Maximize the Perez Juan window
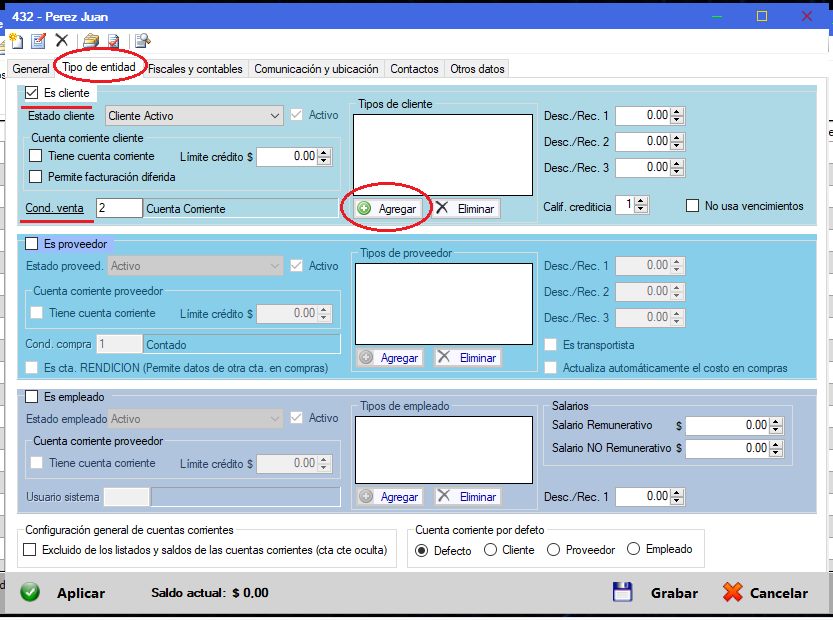This screenshot has height=620, width=833. click(x=762, y=16)
